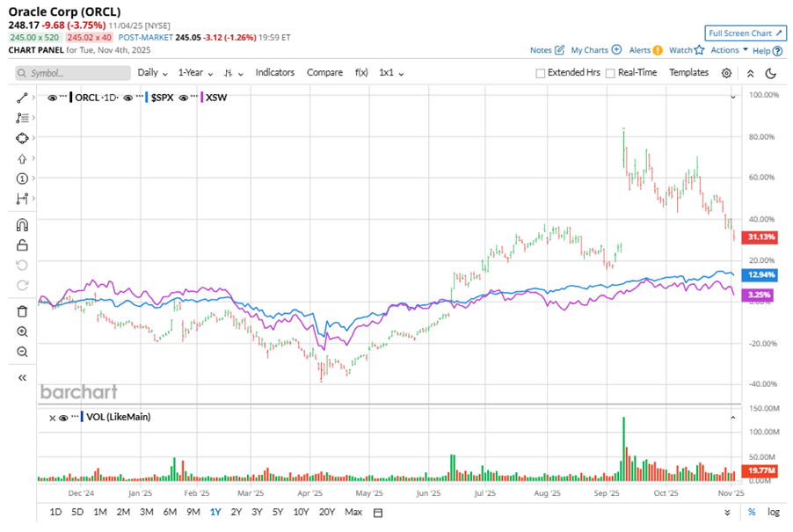
Task: Switch to dark mode moon icon
Action: point(771,73)
